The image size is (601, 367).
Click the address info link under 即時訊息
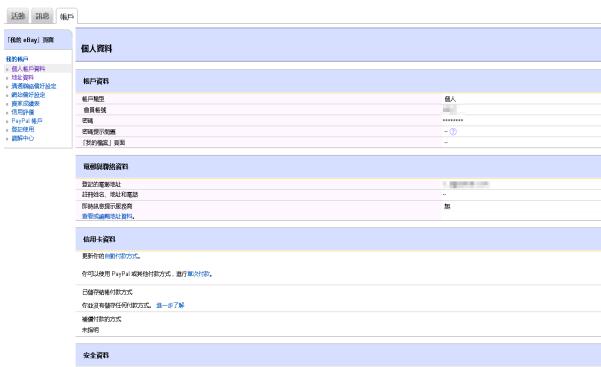[x=108, y=216]
